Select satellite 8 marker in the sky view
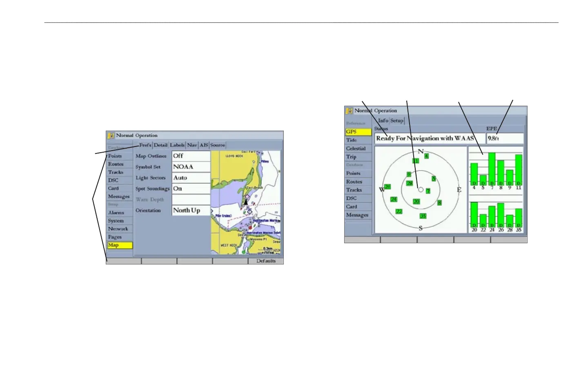The height and width of the screenshot is (382, 588). click(439, 203)
